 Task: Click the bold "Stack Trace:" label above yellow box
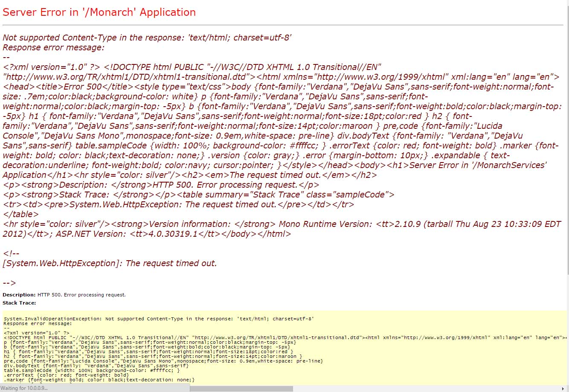19,303
